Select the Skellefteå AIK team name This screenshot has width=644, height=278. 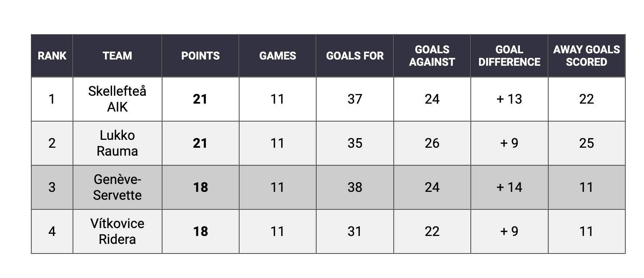coord(117,99)
